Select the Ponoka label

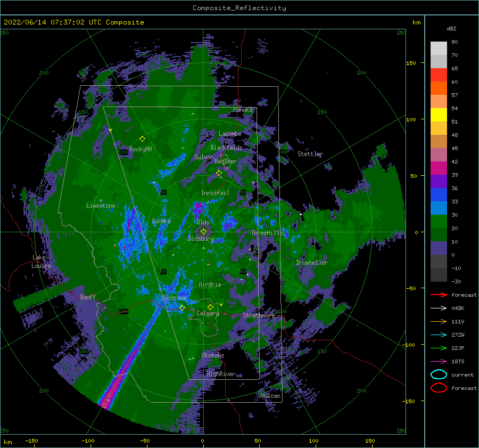click(x=243, y=110)
